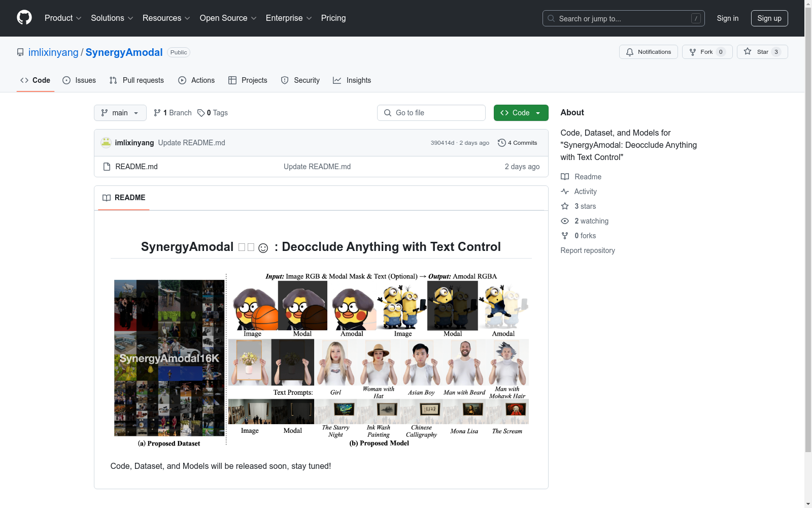
Task: Open the Security tab
Action: 300,80
